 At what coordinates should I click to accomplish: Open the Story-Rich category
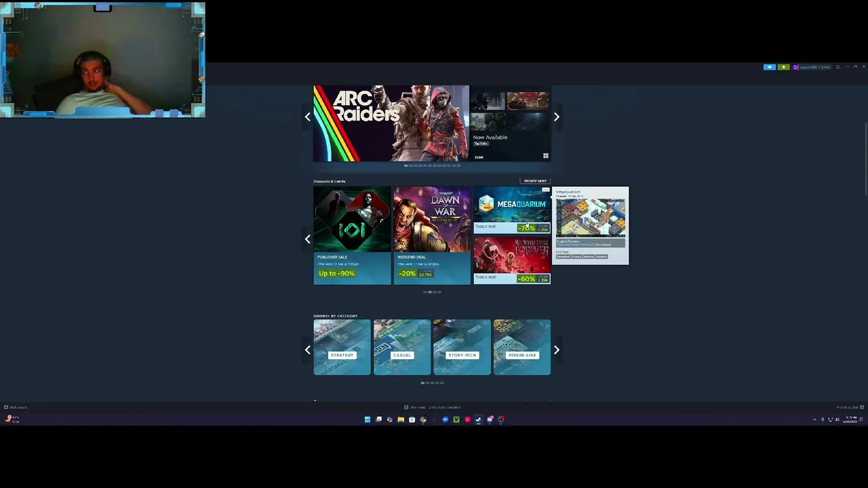pyautogui.click(x=462, y=347)
